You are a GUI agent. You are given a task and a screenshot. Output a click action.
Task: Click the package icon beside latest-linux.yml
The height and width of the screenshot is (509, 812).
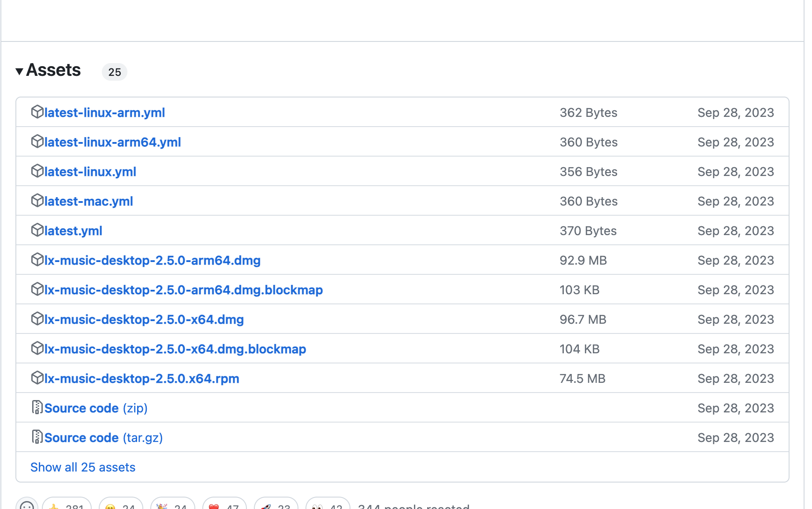[37, 171]
